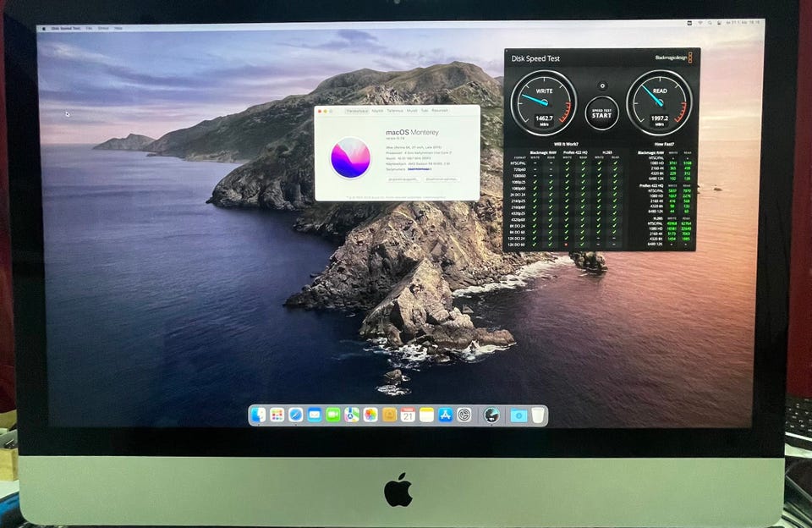Open System Preferences from the Dock
The height and width of the screenshot is (528, 812).
tap(464, 415)
